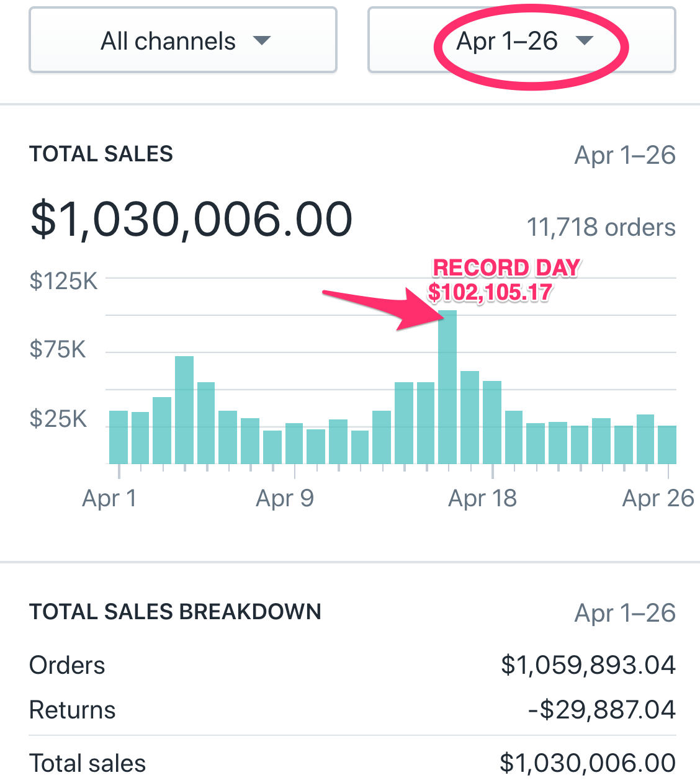Image resolution: width=700 pixels, height=783 pixels.
Task: Click the $125K y-axis label
Action: pos(63,281)
